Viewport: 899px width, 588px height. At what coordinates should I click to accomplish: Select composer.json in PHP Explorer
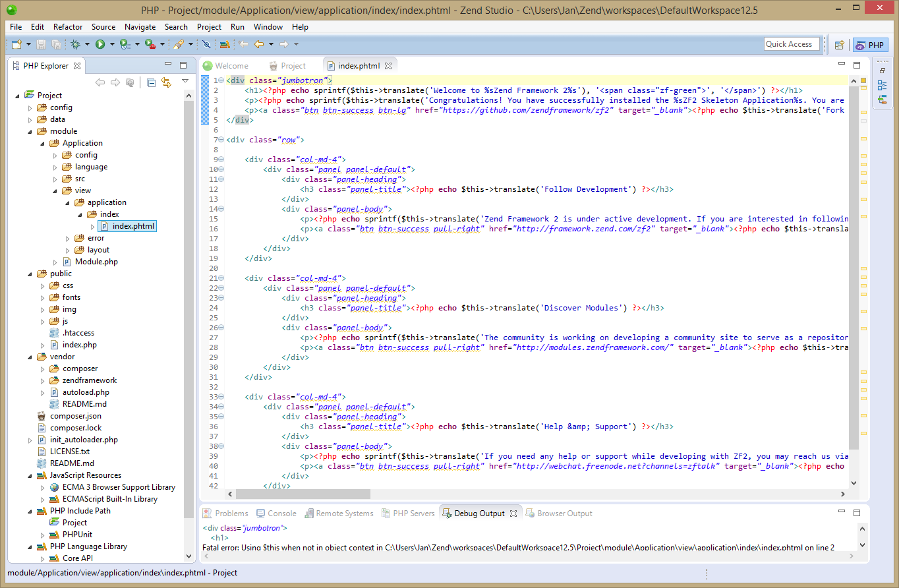(69, 416)
